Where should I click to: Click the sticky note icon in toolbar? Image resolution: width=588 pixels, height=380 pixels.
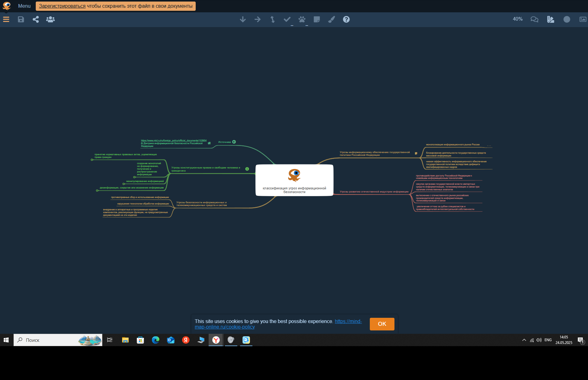316,19
